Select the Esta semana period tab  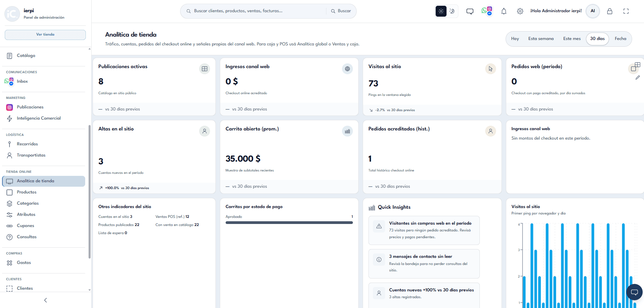541,39
